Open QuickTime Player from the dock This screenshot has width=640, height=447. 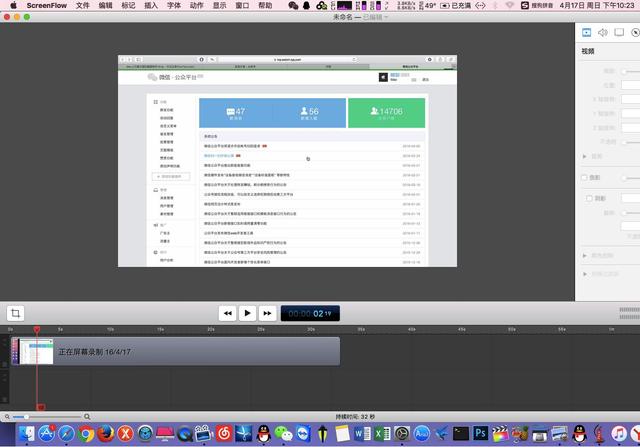(184, 434)
